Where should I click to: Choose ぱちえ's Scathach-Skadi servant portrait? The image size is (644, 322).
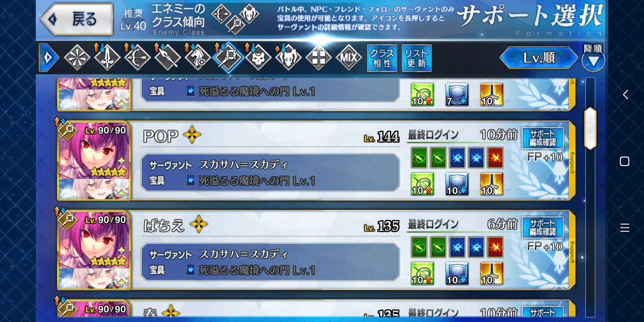tap(94, 250)
